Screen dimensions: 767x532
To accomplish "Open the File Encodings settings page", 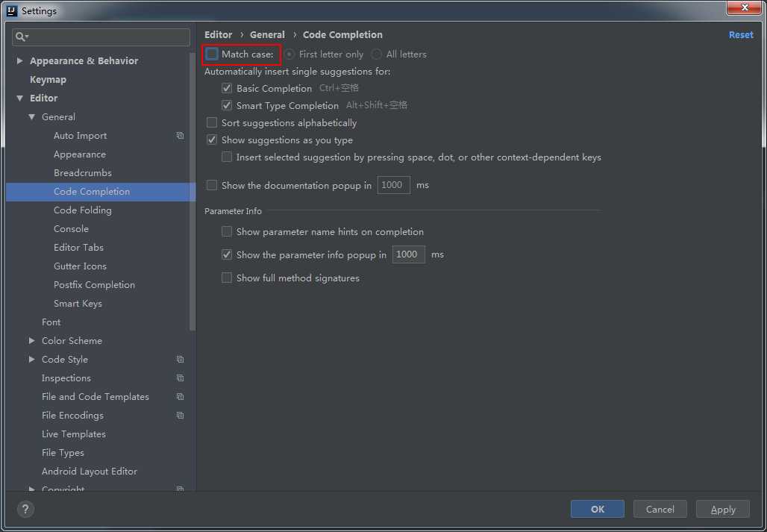I will click(x=72, y=415).
